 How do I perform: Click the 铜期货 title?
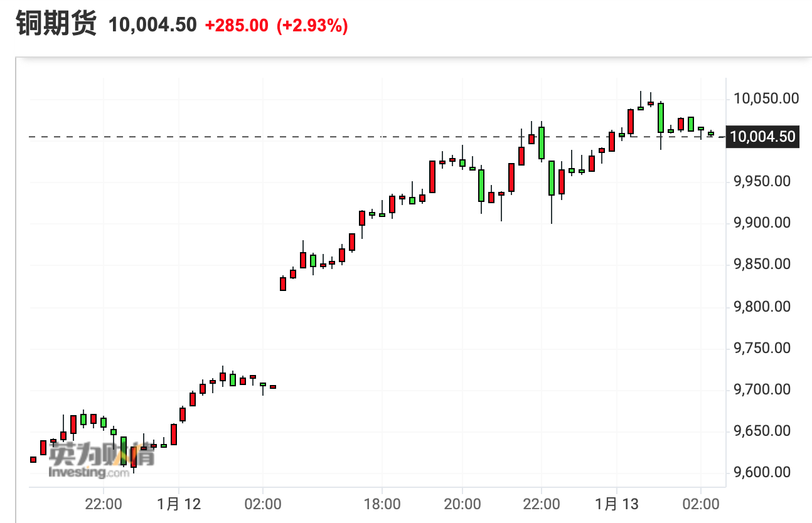click(56, 24)
